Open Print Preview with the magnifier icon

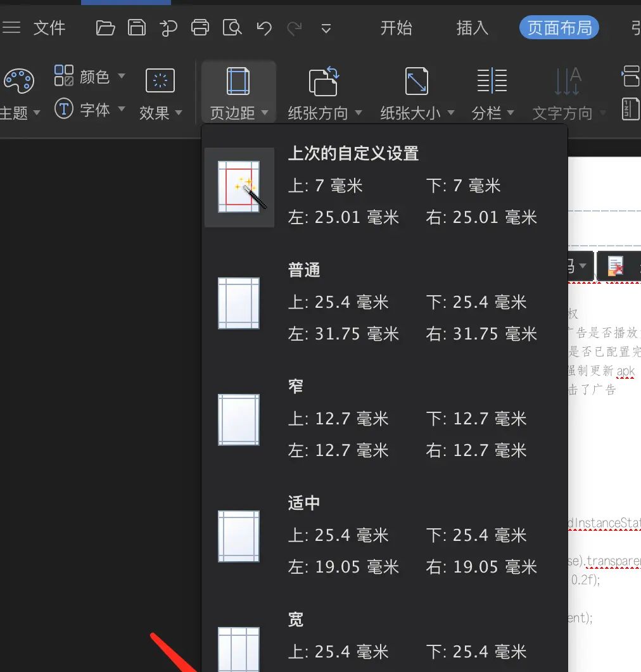tap(232, 28)
